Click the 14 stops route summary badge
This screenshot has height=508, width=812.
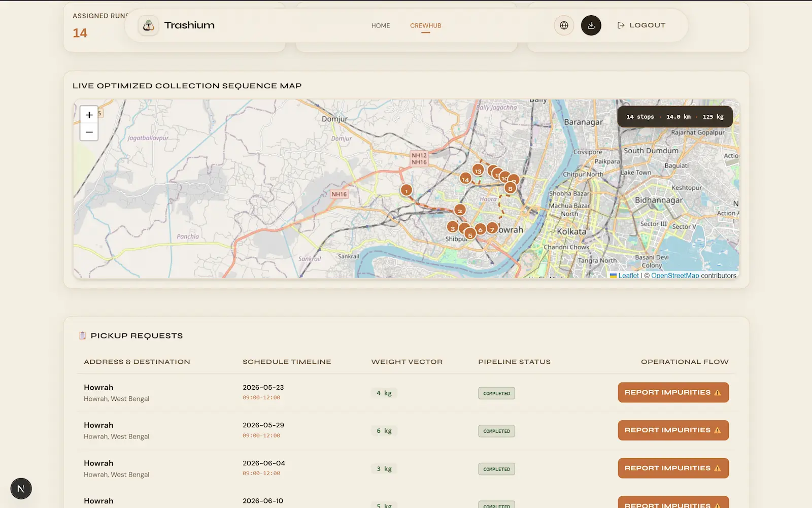tap(675, 117)
